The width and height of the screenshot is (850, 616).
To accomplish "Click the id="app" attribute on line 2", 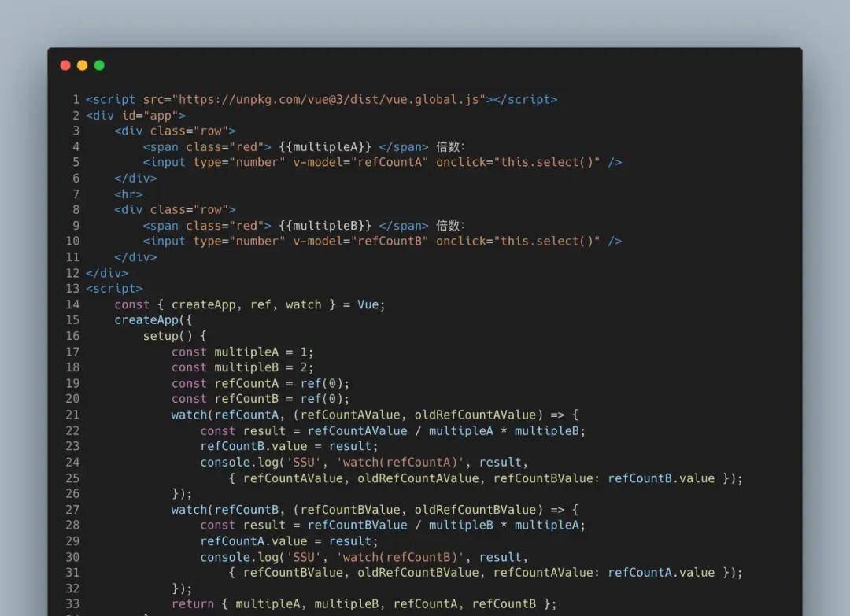I will (150, 115).
